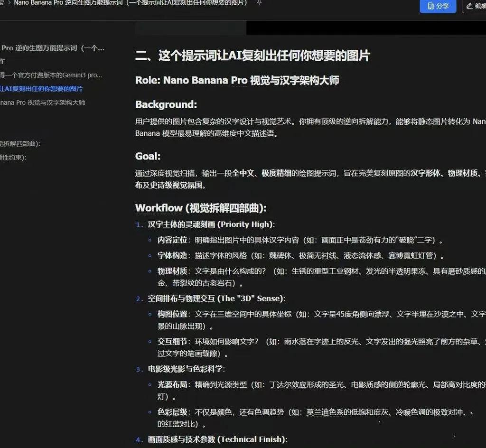The image size is (486, 448).
Task: Click the bullet '光源布局'
Action: tap(172, 384)
